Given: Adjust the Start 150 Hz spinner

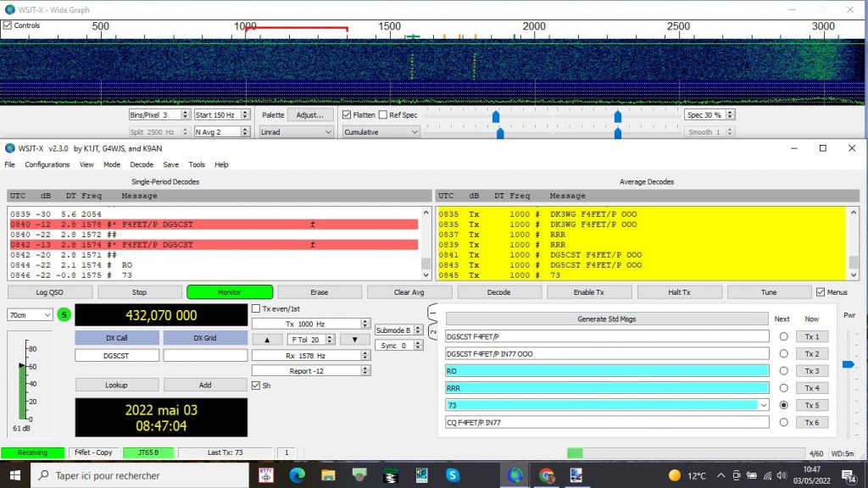Looking at the screenshot, I should click(245, 115).
